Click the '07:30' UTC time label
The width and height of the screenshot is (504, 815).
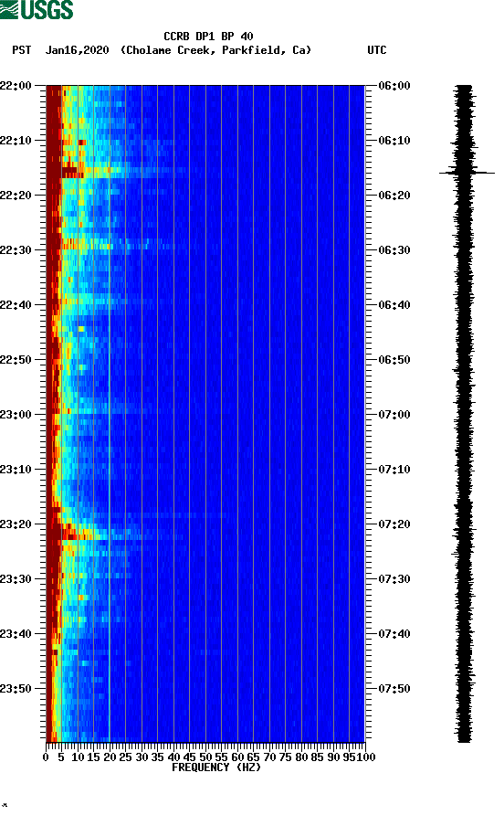(394, 579)
